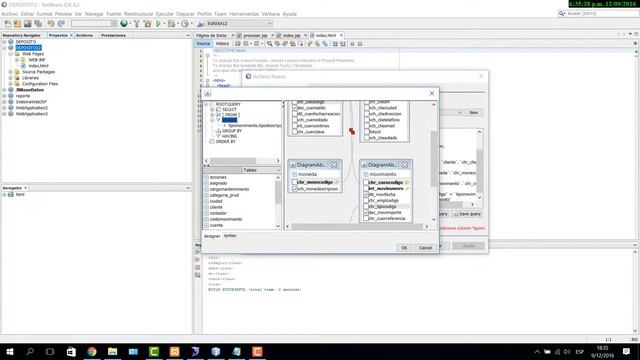Run the project with green play icon
The height and width of the screenshot is (360, 640).
click(x=158, y=24)
